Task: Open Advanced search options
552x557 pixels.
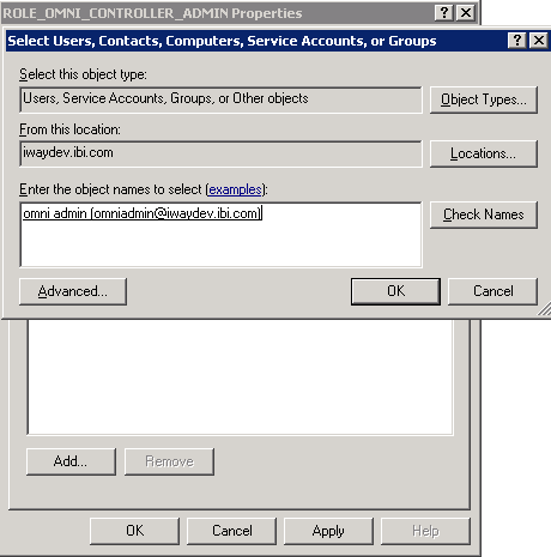Action: pos(73,292)
